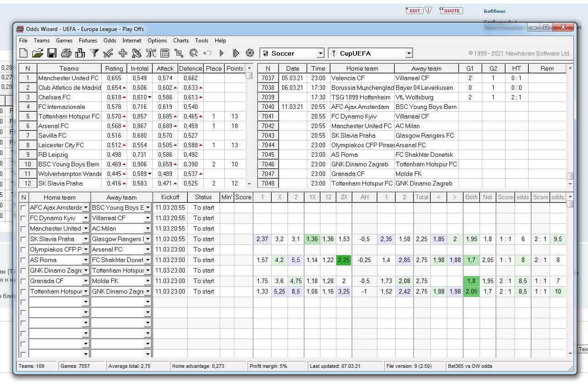This screenshot has width=588, height=387.
Task: Open the Internet menu
Action: point(132,41)
